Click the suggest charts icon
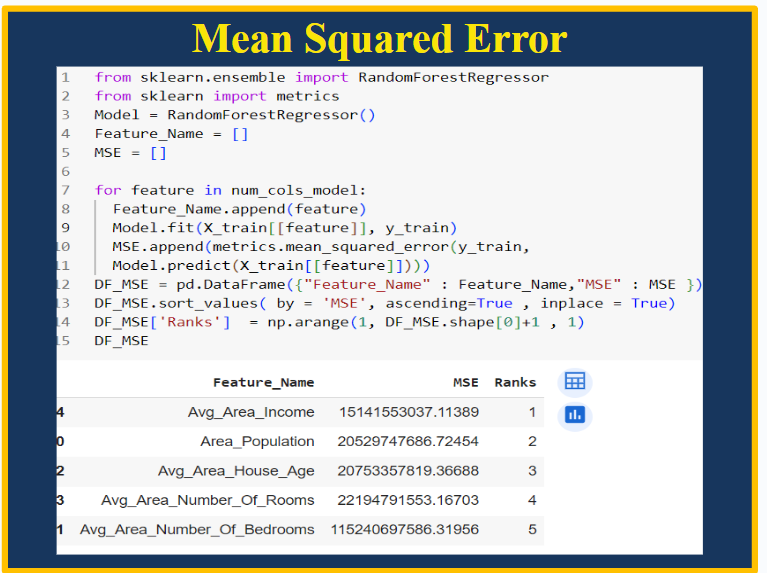The width and height of the screenshot is (767, 573). [575, 415]
